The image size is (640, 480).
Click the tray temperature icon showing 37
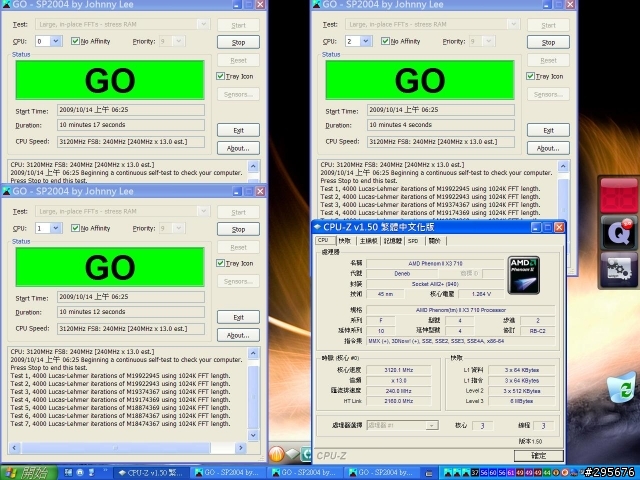tap(475, 473)
